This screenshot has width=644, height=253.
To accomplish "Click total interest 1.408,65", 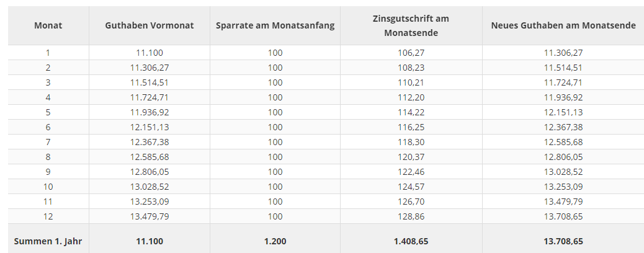I will 411,241.
